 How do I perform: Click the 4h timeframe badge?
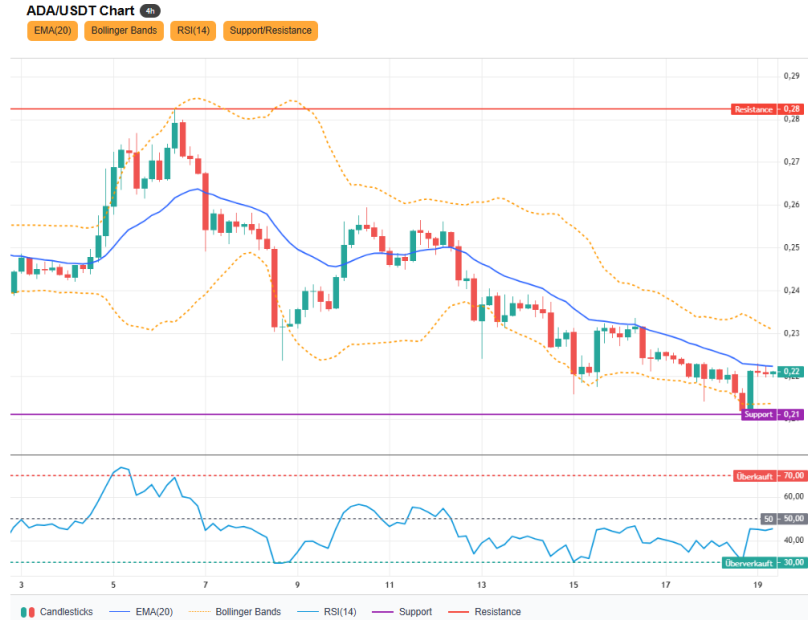[x=150, y=11]
